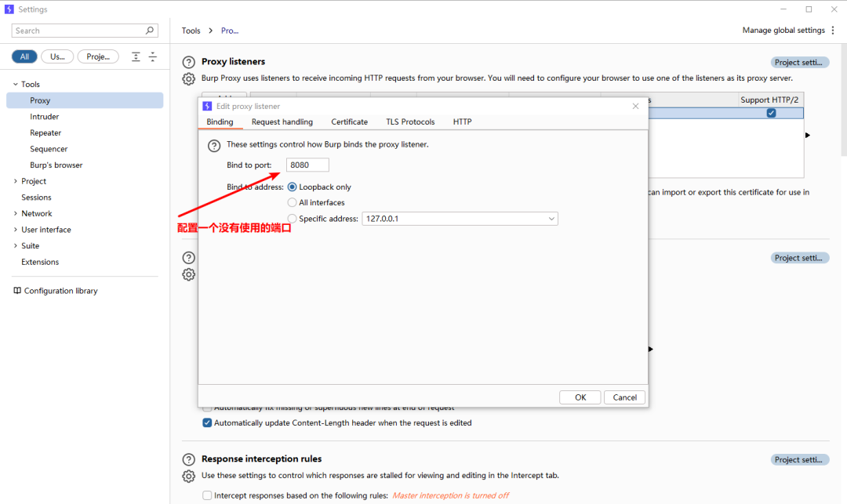Enable Intercept responses based on rules checkbox
The width and height of the screenshot is (847, 504).
207,495
